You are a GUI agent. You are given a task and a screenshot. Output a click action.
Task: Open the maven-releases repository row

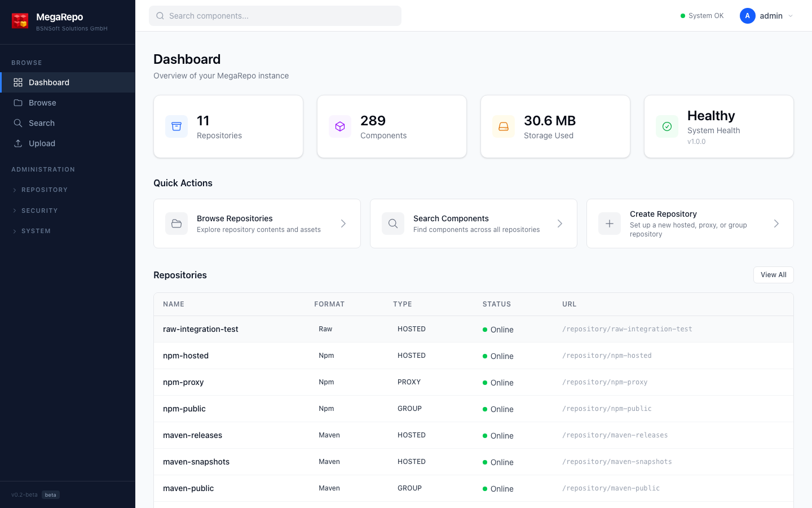pyautogui.click(x=193, y=435)
